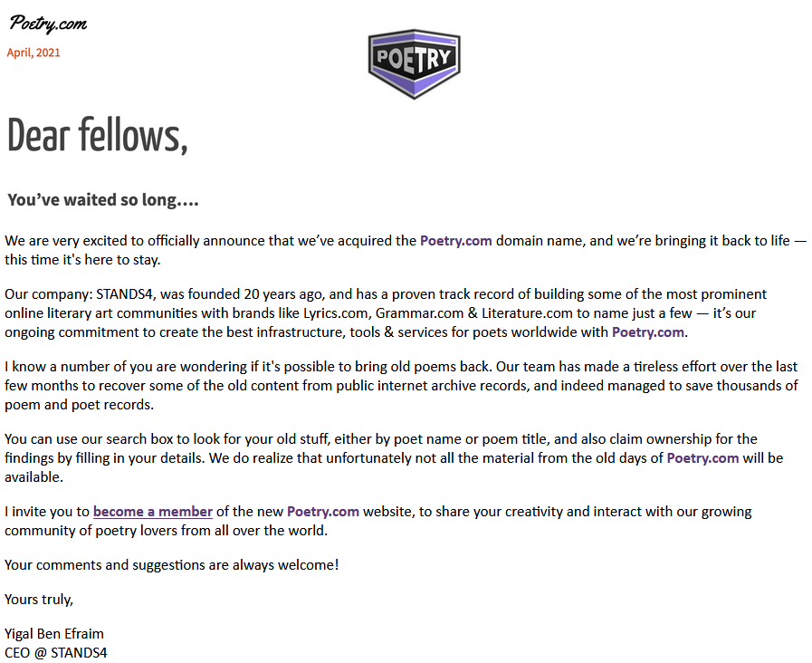Click the cursive Poetry.com logo
This screenshot has height=663, width=812.
pos(49,24)
